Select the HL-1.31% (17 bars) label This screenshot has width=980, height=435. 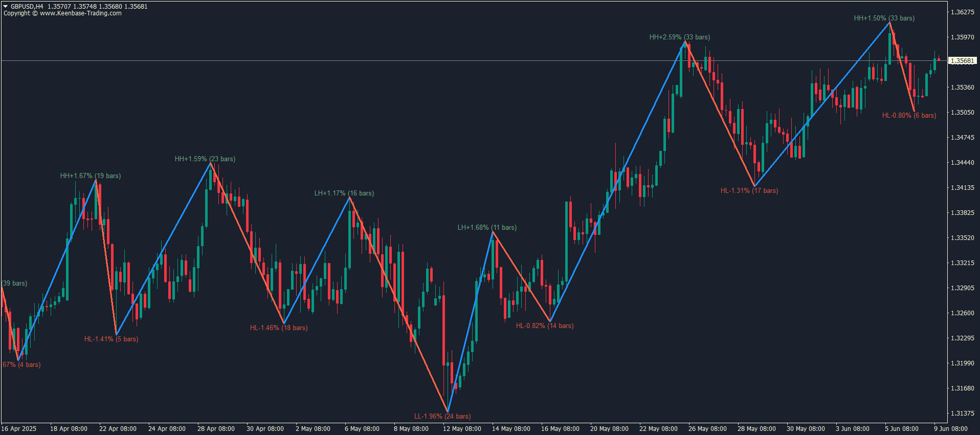pos(749,191)
